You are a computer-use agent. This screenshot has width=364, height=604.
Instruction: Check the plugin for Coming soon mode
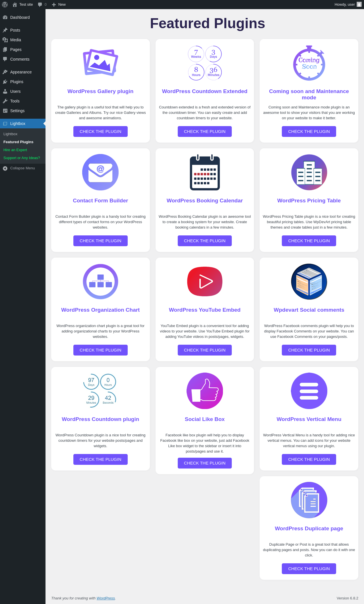(309, 132)
